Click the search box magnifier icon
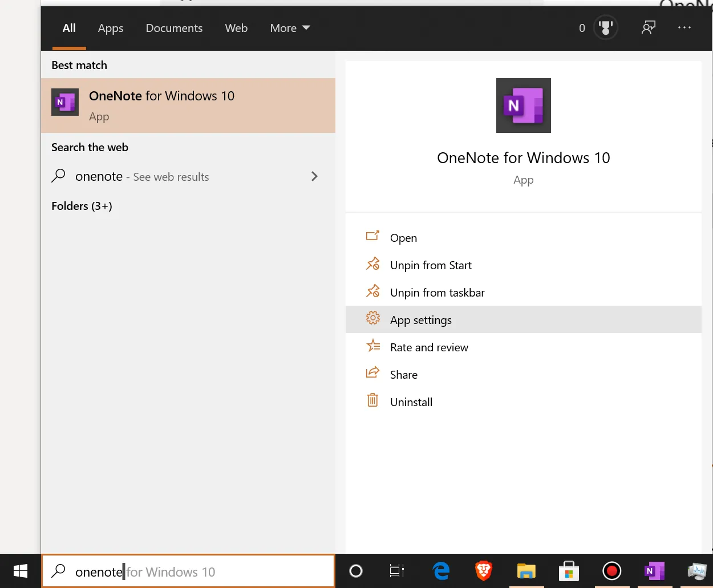 point(58,571)
